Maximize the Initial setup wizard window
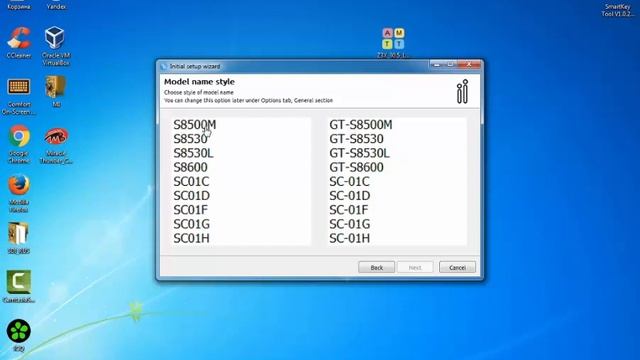Screen dimensions: 640x360 coord(451,64)
